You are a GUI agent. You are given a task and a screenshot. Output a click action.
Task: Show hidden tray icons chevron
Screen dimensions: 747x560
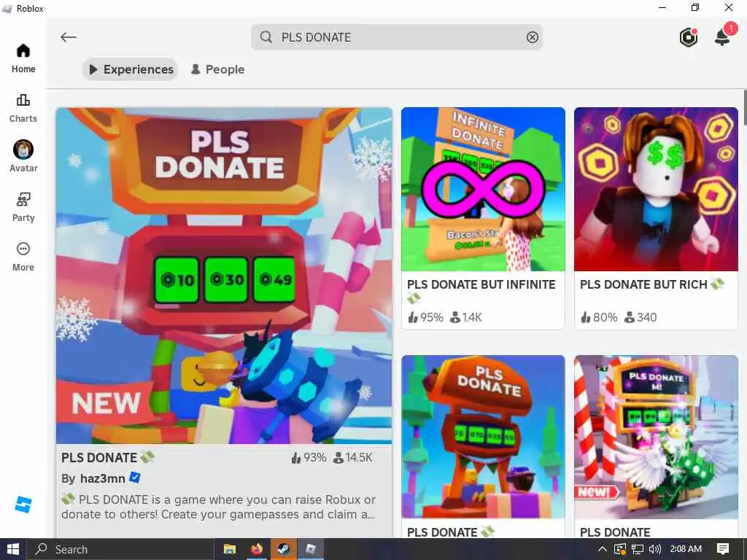click(x=602, y=549)
